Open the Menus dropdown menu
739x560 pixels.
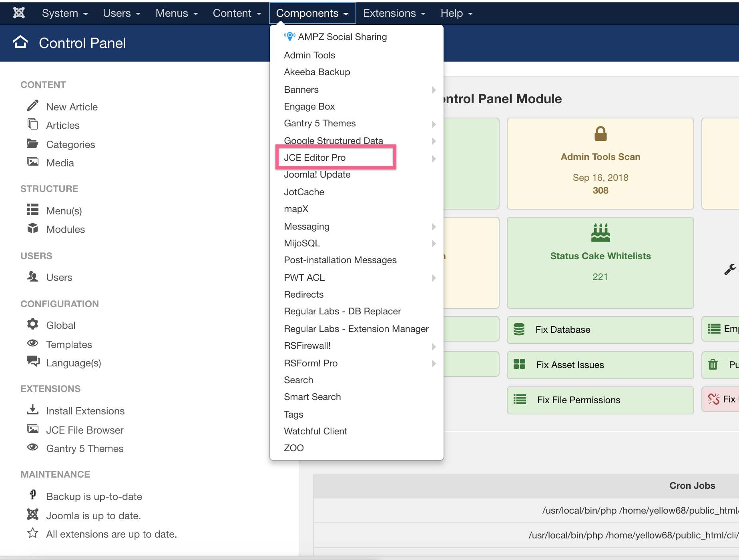[x=177, y=13]
